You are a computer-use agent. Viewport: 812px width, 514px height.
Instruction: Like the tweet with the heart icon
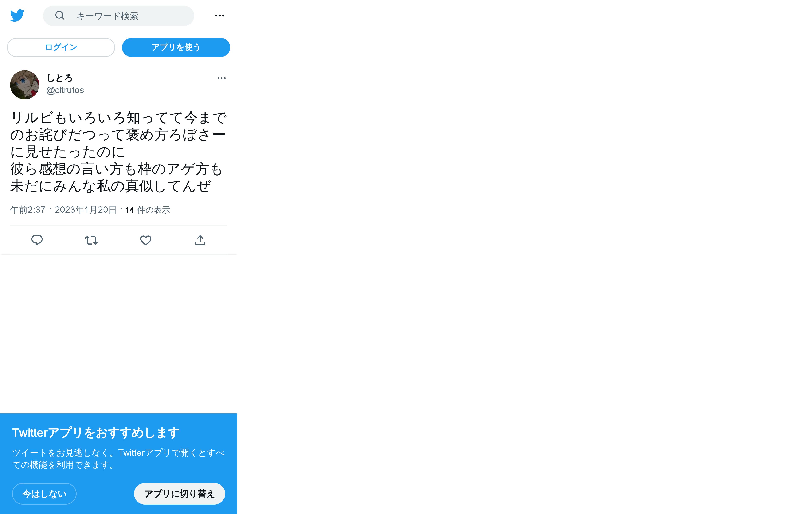pos(146,240)
